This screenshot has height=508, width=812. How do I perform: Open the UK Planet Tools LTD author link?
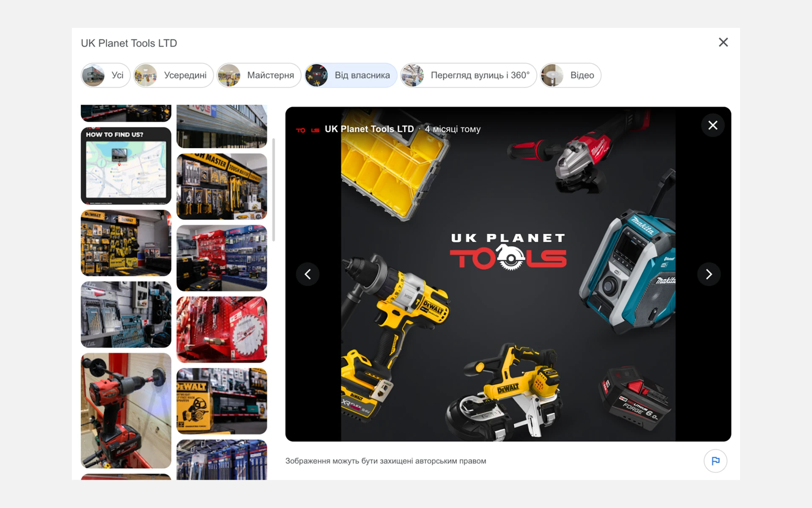(369, 129)
